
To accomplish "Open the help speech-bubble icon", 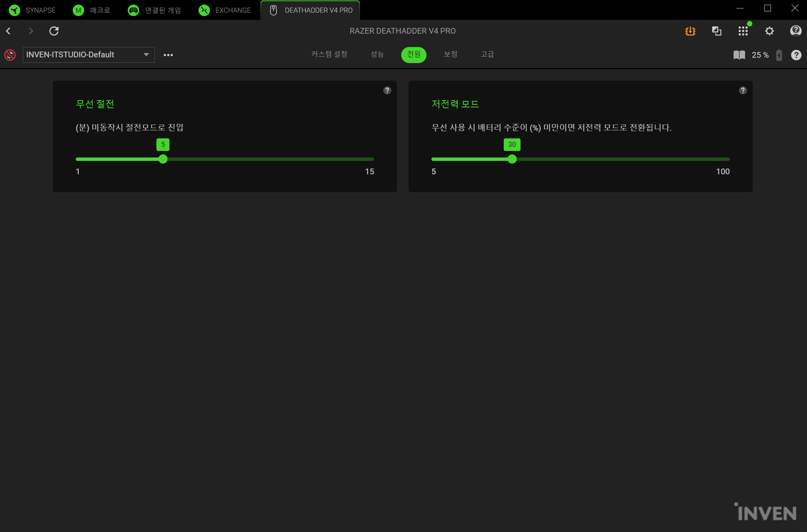I will 796,31.
